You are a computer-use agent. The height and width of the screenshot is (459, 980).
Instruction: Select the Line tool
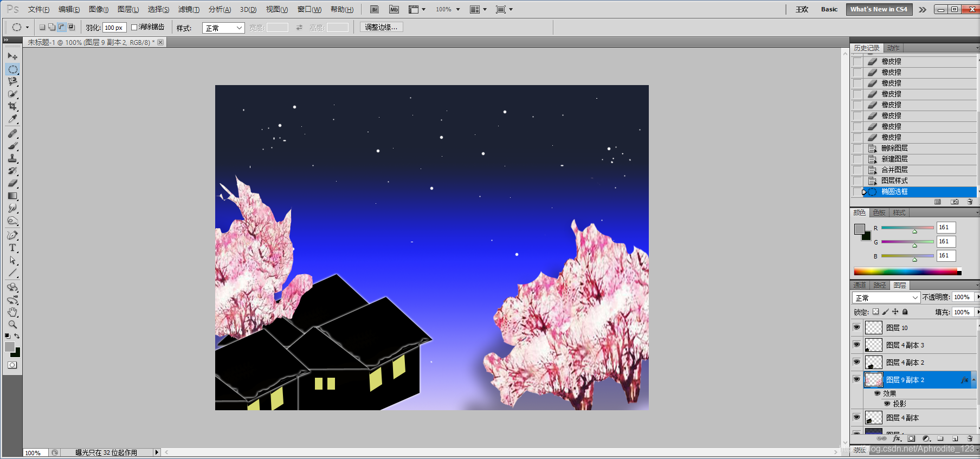tap(12, 273)
